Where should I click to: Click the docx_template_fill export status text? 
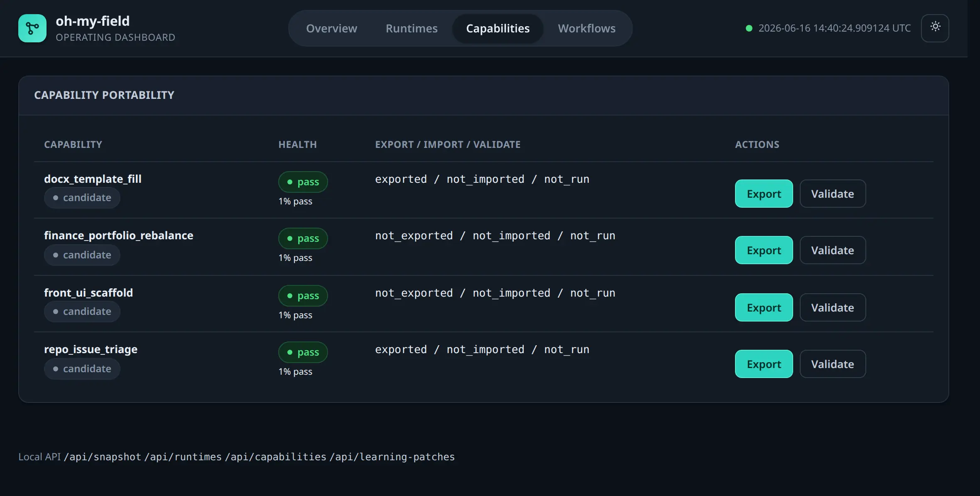click(482, 179)
